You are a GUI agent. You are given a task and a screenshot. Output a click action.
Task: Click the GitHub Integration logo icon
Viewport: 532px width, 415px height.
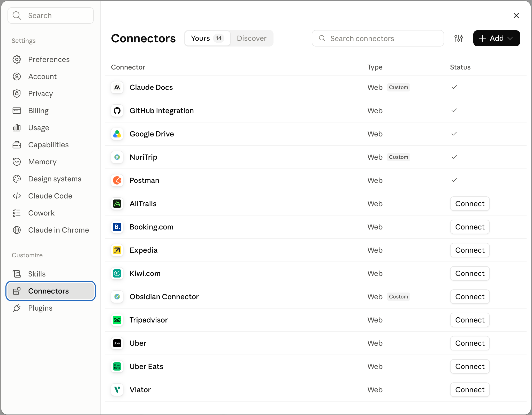coord(117,111)
